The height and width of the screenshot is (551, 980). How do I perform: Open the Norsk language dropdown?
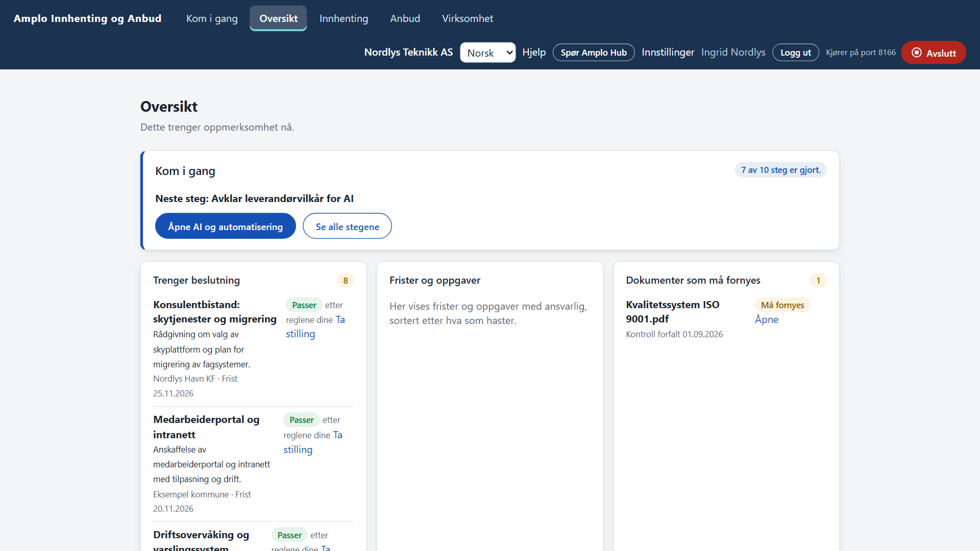(487, 53)
